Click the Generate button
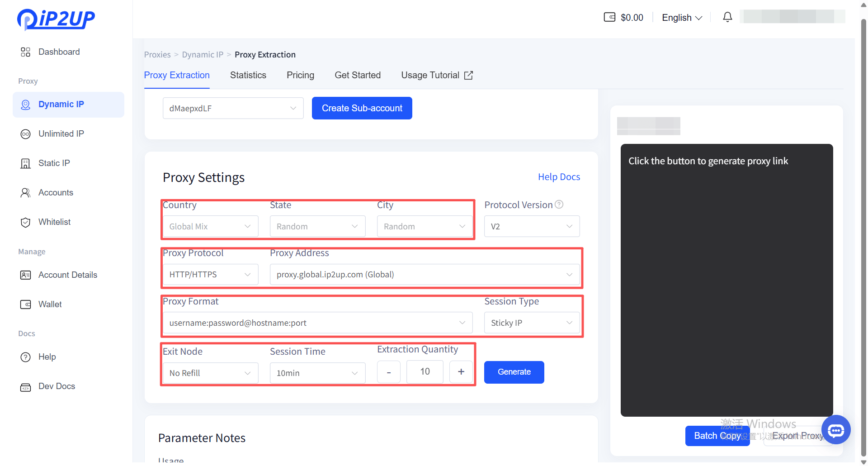 514,372
